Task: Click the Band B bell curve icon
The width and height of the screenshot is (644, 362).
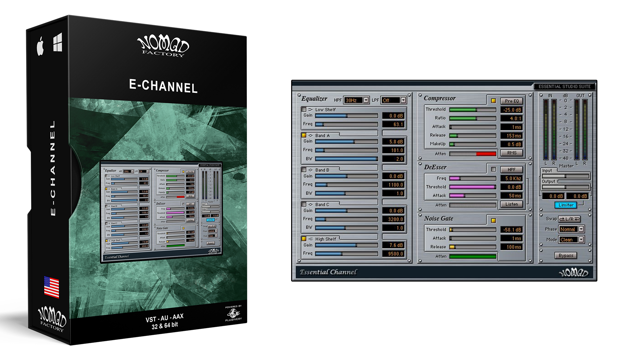Action: click(310, 170)
